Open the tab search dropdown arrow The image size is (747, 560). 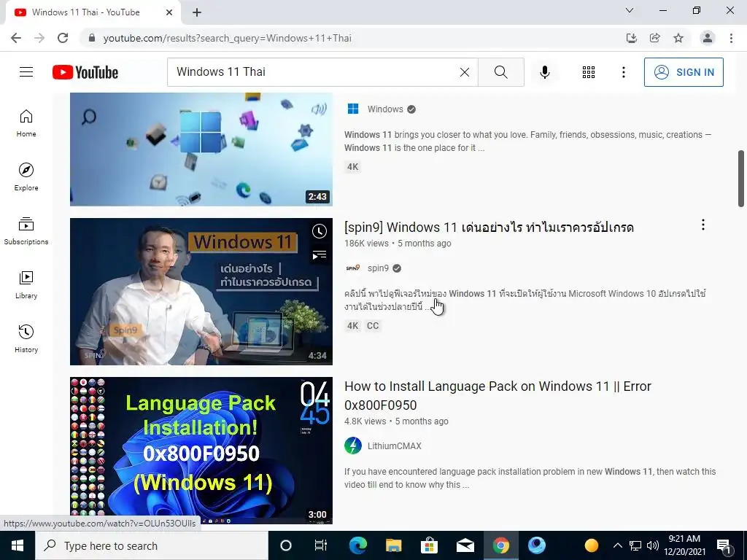click(630, 10)
